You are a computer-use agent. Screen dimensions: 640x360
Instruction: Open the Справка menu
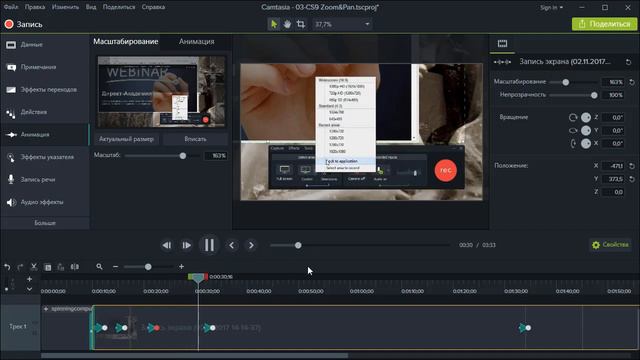tap(153, 7)
